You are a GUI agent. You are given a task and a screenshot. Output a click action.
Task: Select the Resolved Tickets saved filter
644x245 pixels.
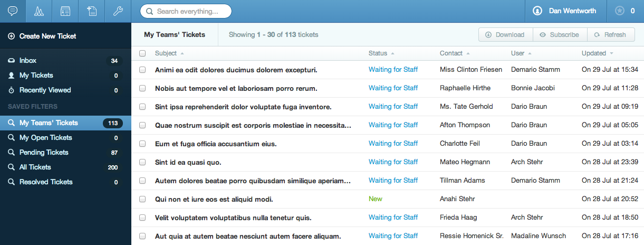65,182
